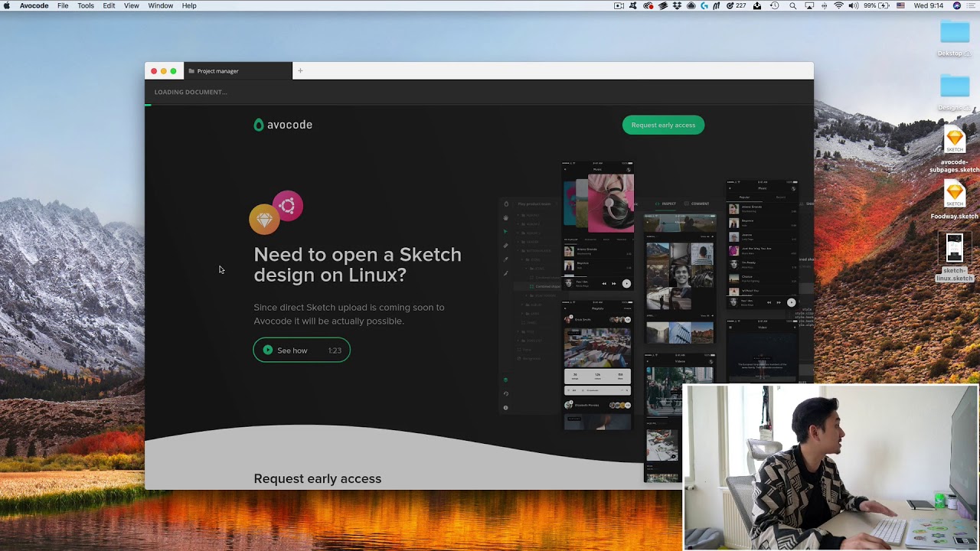The image size is (980, 551).
Task: Click the Wed 9:14 clock
Action: pos(929,5)
